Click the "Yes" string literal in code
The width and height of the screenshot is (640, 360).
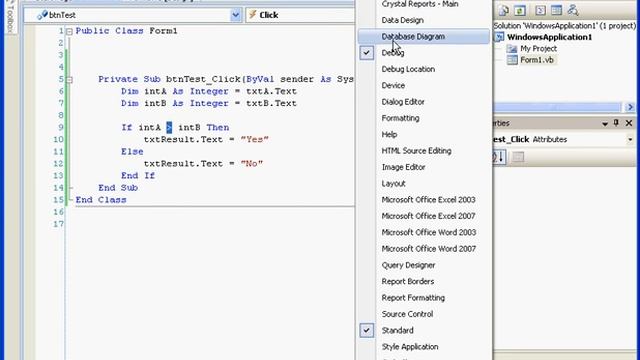tap(254, 140)
